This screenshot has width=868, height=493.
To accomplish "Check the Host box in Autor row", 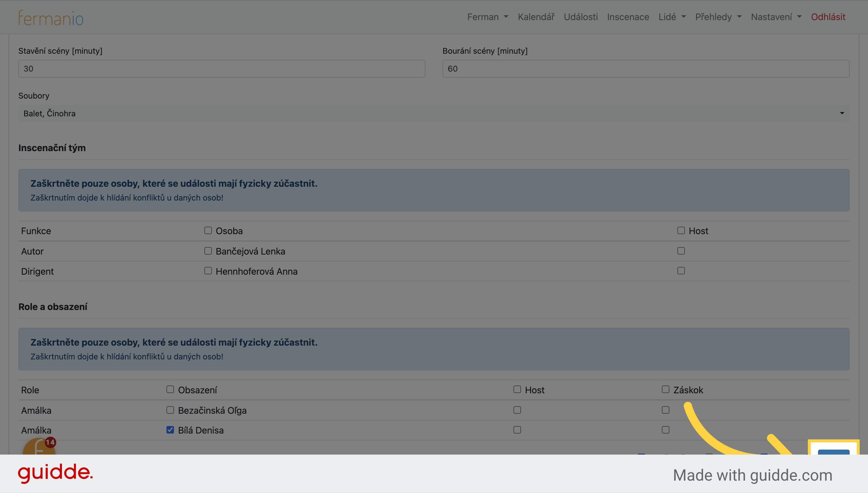I will (681, 251).
